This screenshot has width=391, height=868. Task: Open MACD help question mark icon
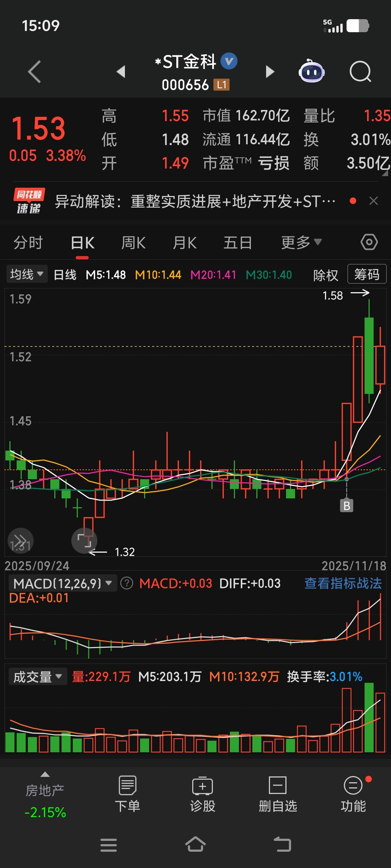point(127,583)
